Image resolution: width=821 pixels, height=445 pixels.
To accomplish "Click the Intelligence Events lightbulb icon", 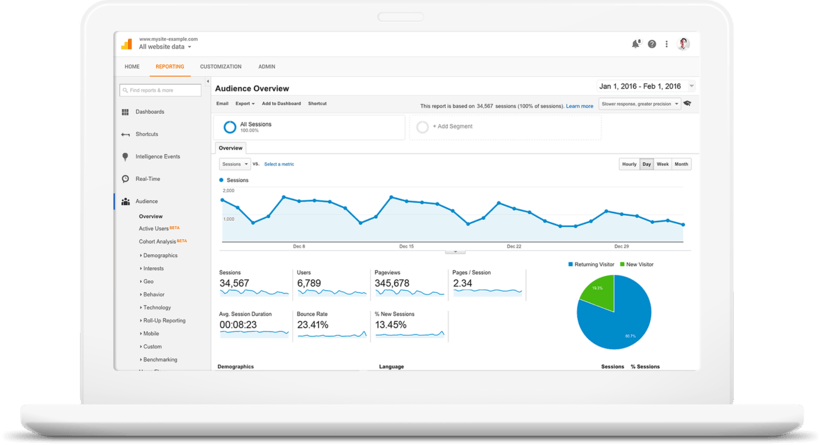I will click(125, 156).
